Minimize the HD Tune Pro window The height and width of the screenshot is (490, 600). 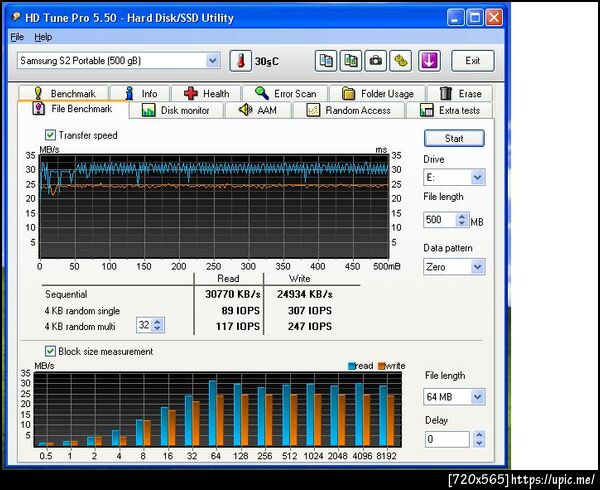point(455,18)
